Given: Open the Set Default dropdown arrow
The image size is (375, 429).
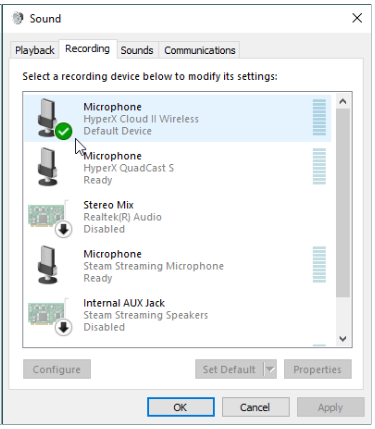Looking at the screenshot, I should [270, 369].
